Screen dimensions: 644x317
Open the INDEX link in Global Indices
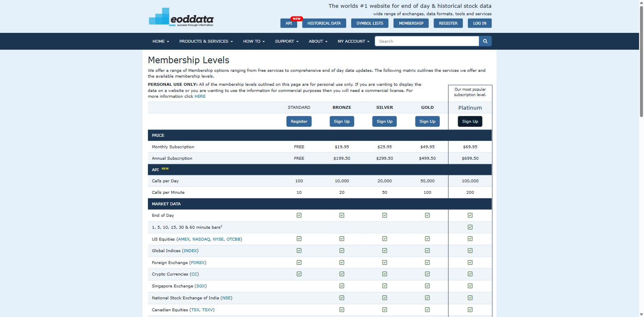[190, 251]
